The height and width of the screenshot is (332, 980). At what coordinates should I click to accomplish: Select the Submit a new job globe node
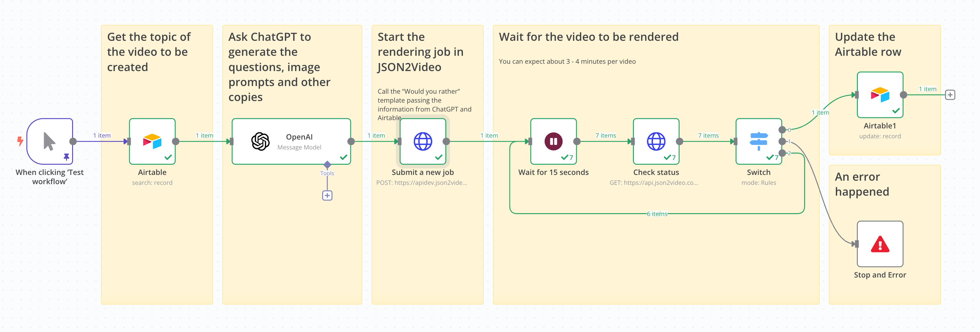[x=423, y=141]
